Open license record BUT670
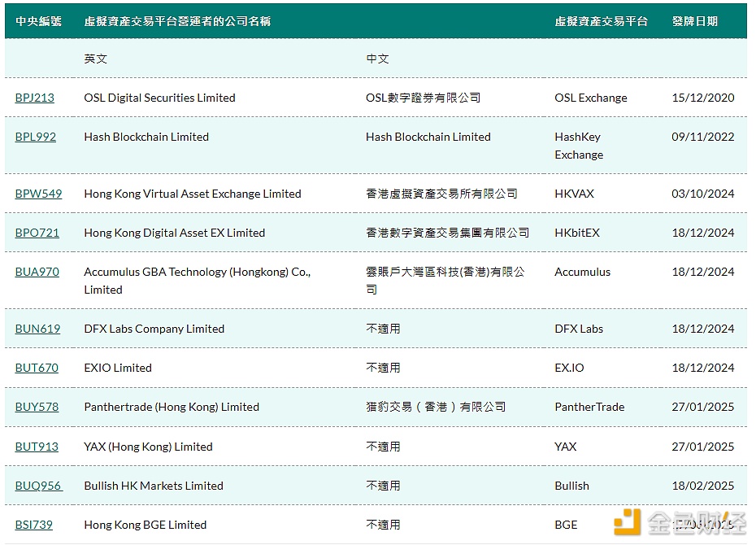This screenshot has height=545, width=756. 35,368
